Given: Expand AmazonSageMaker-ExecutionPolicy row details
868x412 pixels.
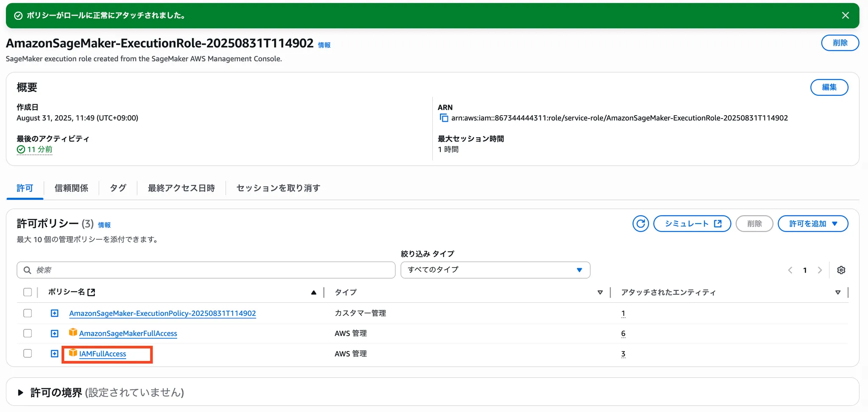Looking at the screenshot, I should (54, 313).
